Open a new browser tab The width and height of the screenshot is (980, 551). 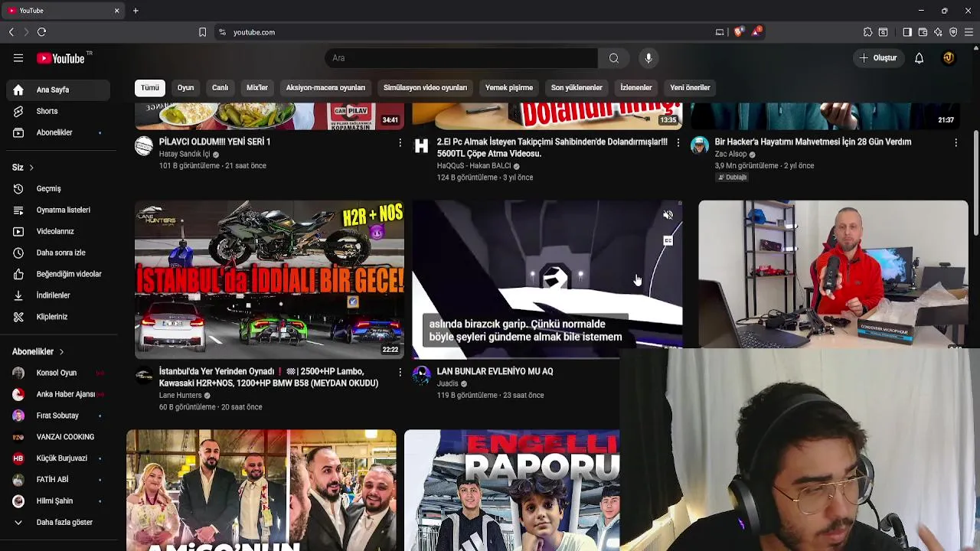tap(136, 11)
